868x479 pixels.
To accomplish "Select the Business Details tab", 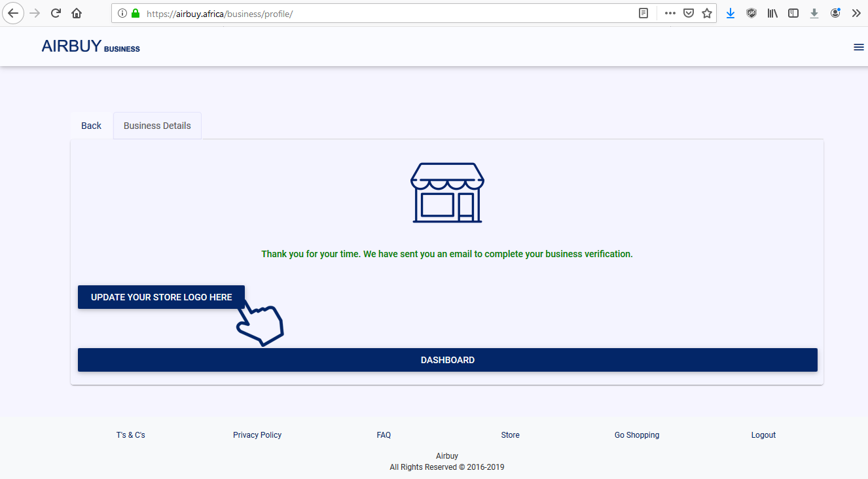I will point(157,126).
